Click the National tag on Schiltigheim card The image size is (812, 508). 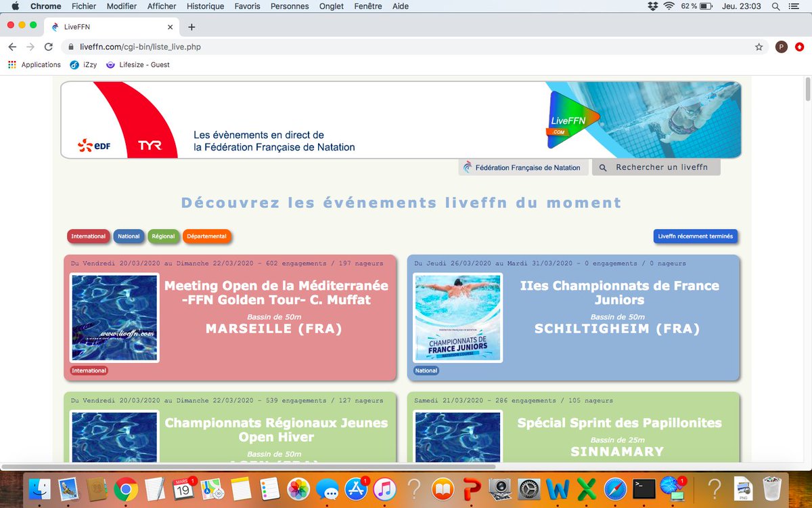click(426, 371)
